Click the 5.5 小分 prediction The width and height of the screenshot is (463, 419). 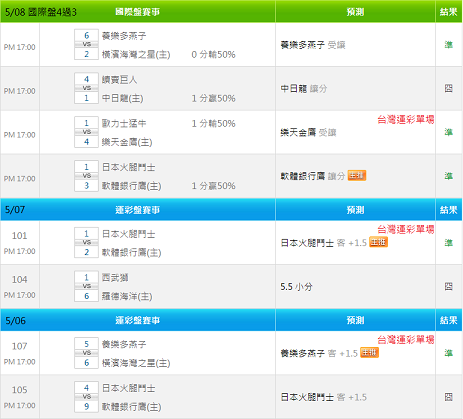tap(296, 287)
